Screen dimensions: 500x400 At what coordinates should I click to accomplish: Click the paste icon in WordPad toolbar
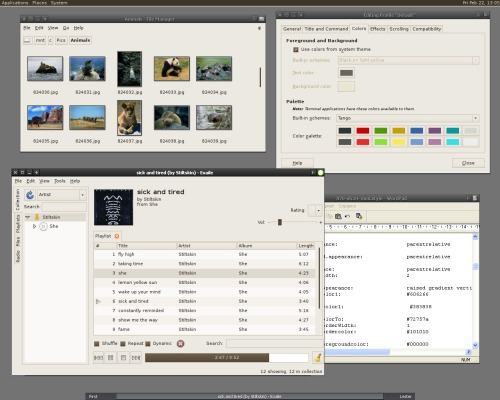point(338,216)
